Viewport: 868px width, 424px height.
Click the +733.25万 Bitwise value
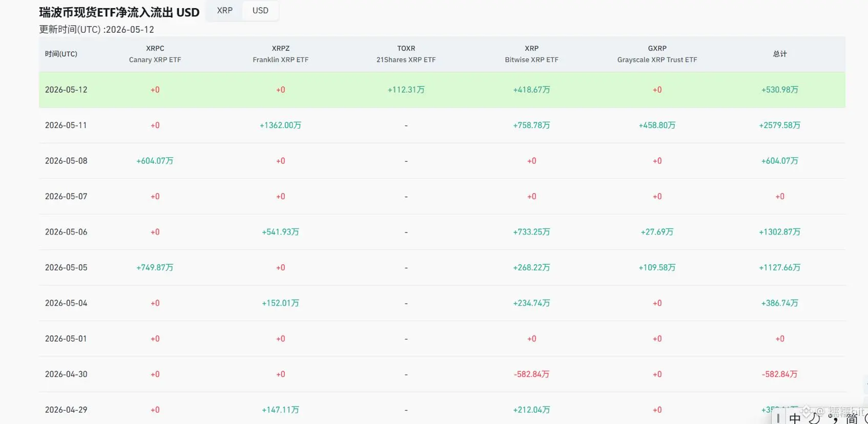531,232
